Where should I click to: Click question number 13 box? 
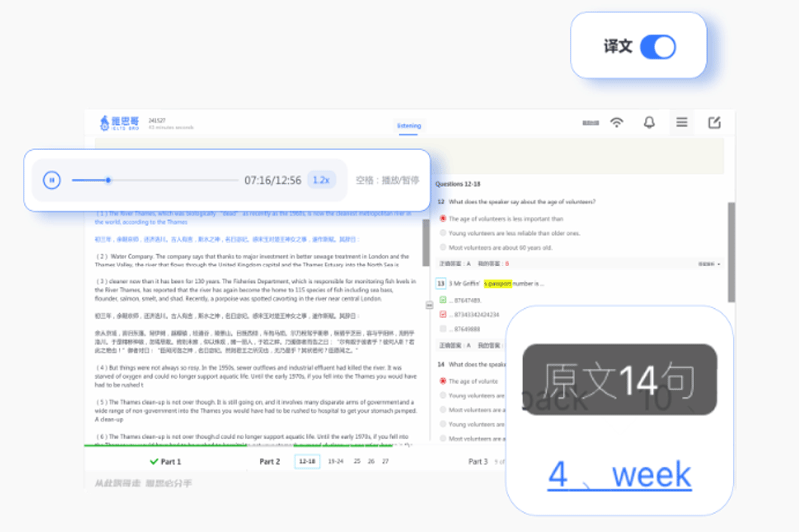click(x=441, y=283)
